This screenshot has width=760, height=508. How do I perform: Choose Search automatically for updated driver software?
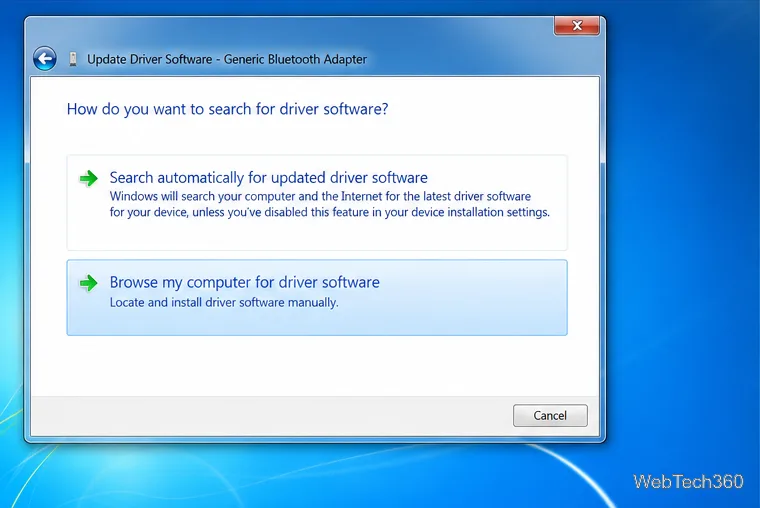[317, 203]
